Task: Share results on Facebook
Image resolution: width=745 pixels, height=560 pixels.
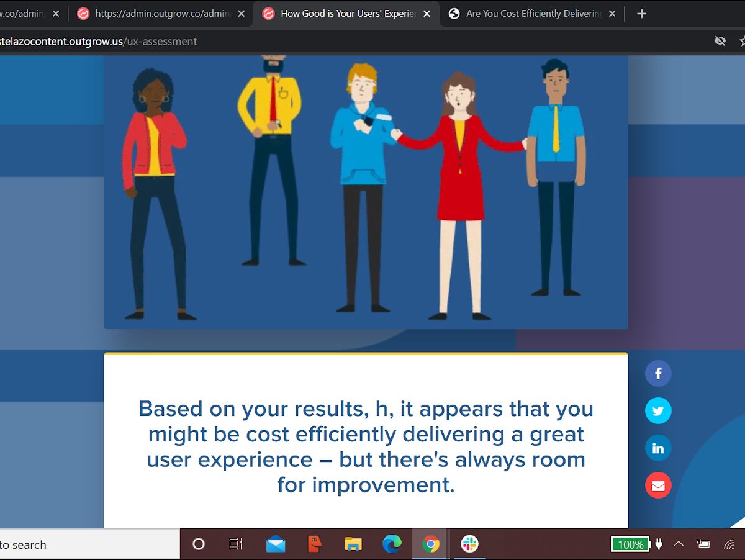Action: pyautogui.click(x=658, y=374)
